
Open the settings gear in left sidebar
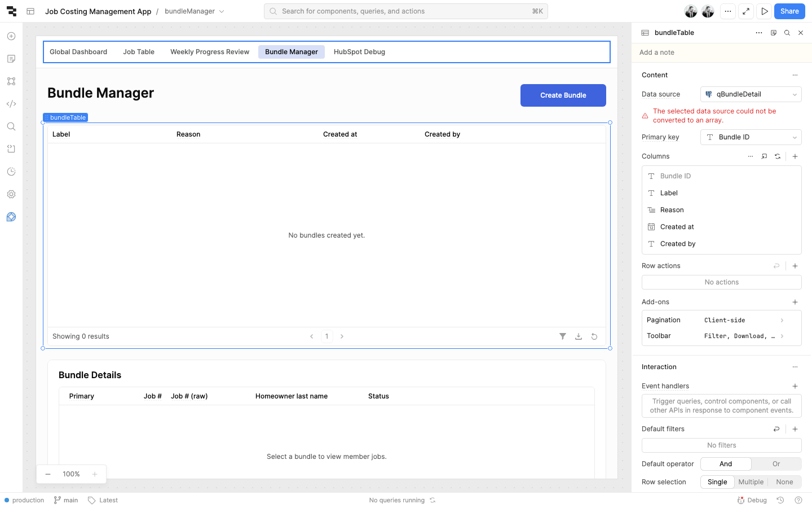[x=11, y=194]
